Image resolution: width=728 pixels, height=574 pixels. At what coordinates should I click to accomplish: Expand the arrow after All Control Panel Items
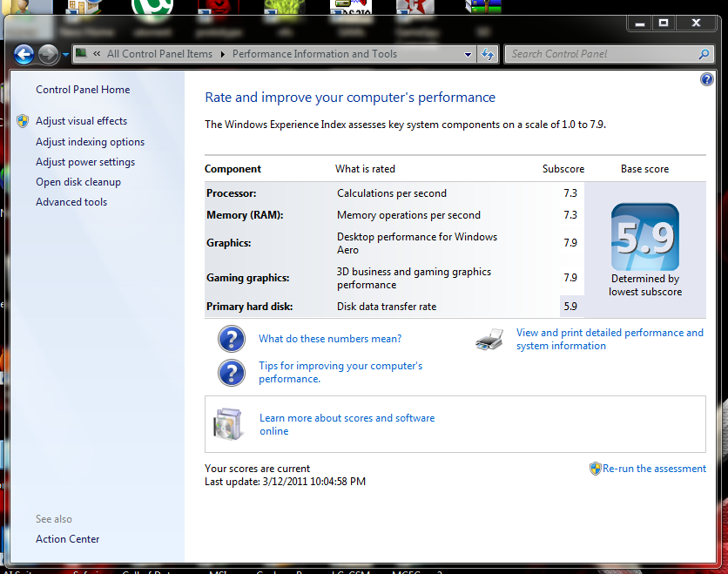[222, 54]
